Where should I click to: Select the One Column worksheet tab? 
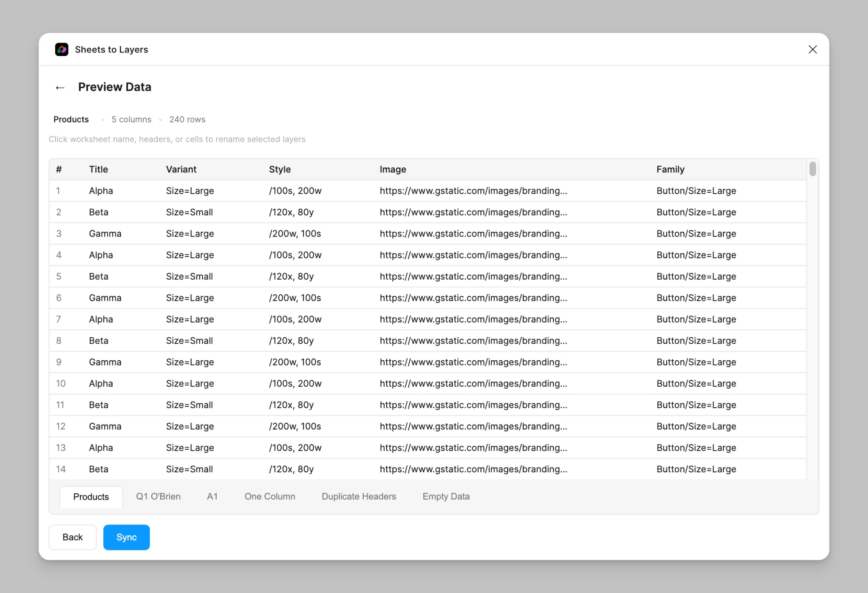[270, 496]
